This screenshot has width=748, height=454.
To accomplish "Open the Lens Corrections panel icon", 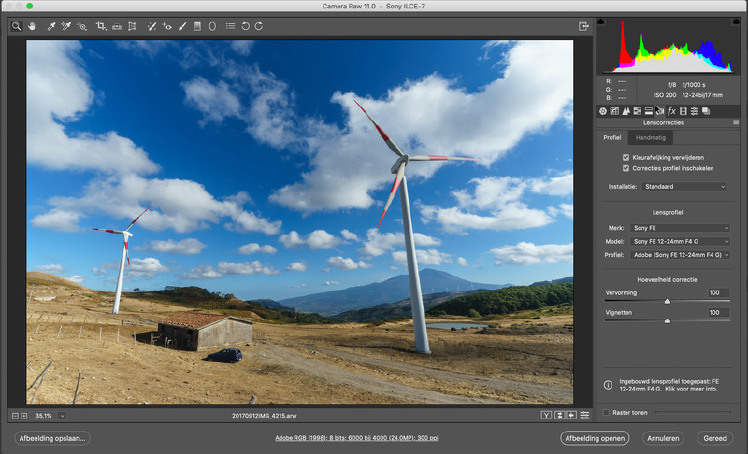I will [x=660, y=111].
